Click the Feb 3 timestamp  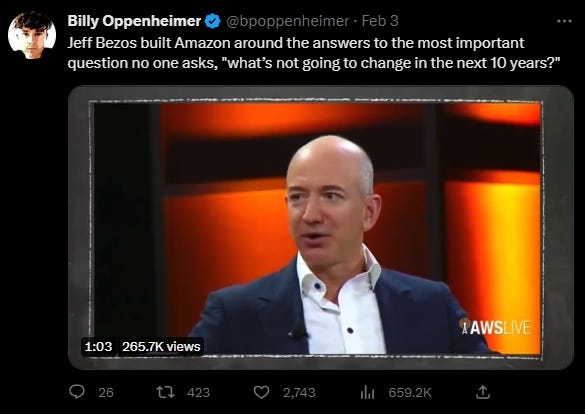tap(380, 21)
